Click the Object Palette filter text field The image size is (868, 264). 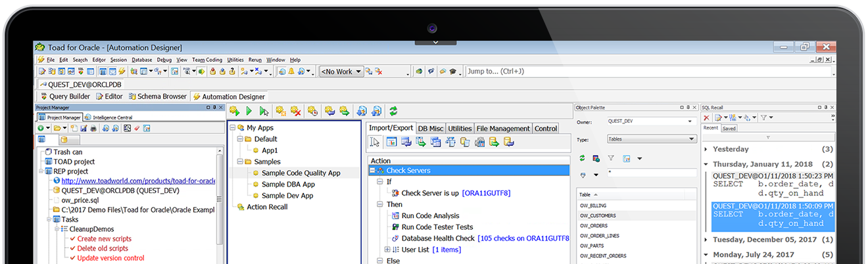[651, 173]
